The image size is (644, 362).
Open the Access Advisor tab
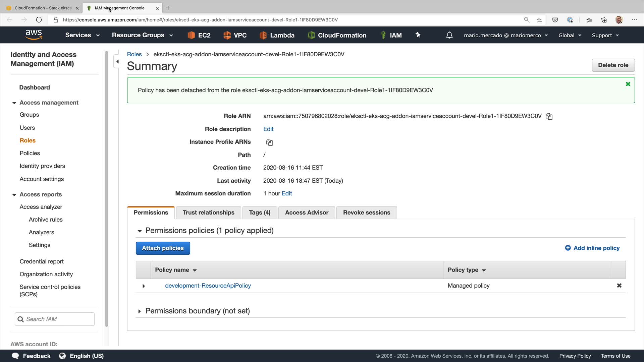(307, 213)
